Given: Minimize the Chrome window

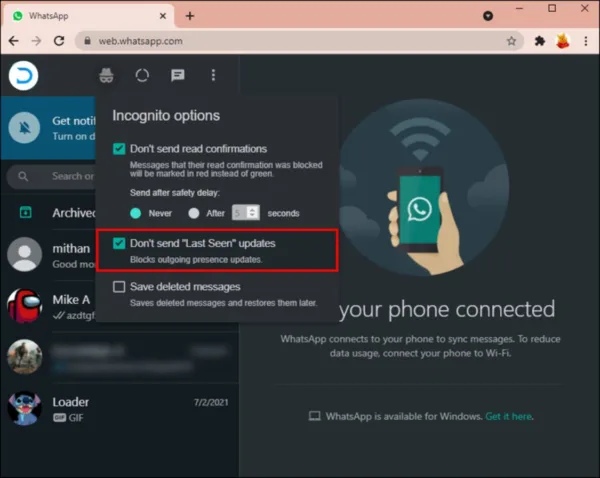Looking at the screenshot, I should click(x=519, y=8).
